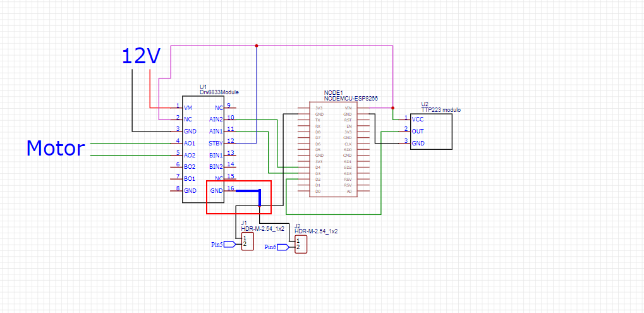The height and width of the screenshot is (313, 644).
Task: Click the junction dot above the STBY wire
Action: [x=257, y=46]
